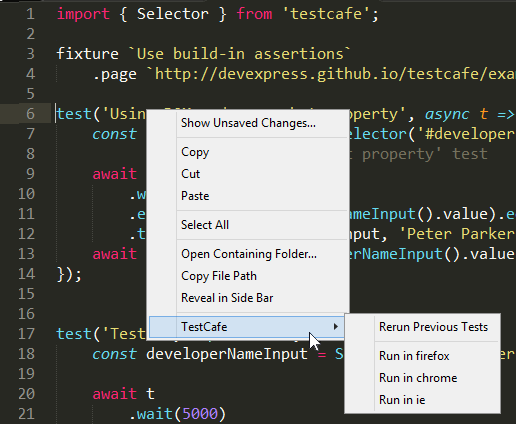This screenshot has height=424, width=516.
Task: Click the 'from' keyword on line 1
Action: 254,14
